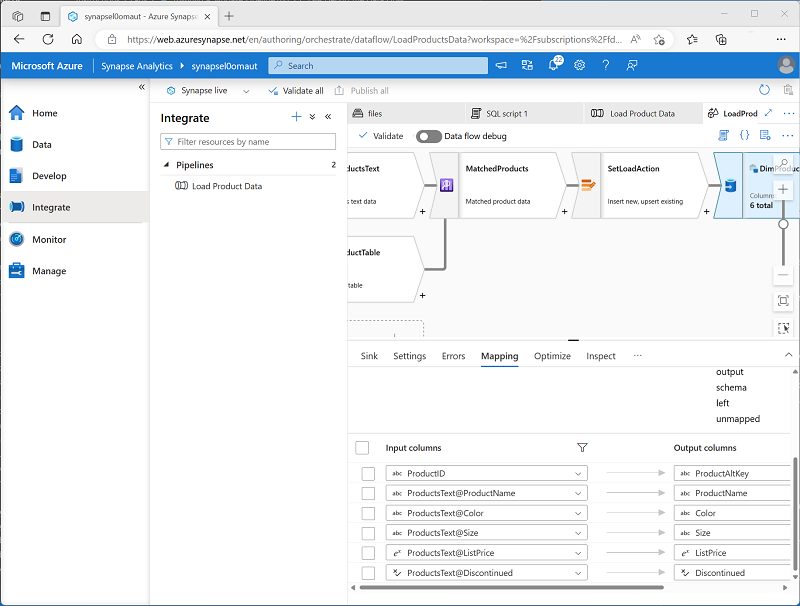This screenshot has width=800, height=606.
Task: Zoom in on the data flow canvas
Action: tap(783, 190)
